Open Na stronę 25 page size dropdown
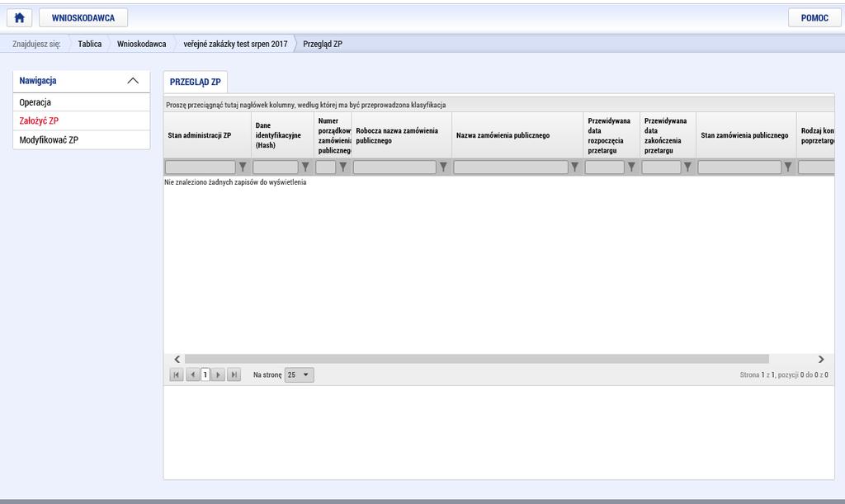 coord(299,374)
